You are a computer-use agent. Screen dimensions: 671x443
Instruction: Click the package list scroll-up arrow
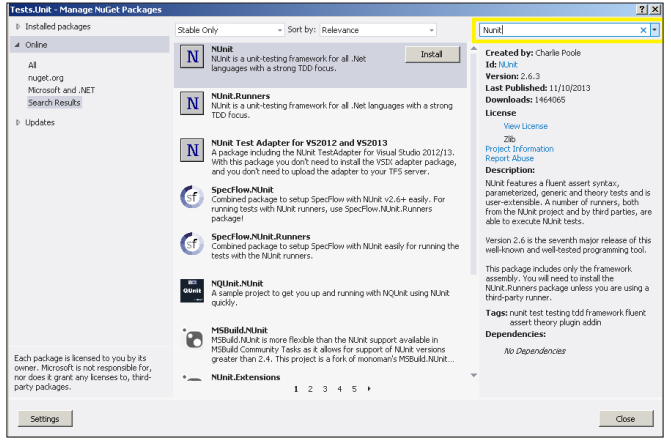point(474,49)
